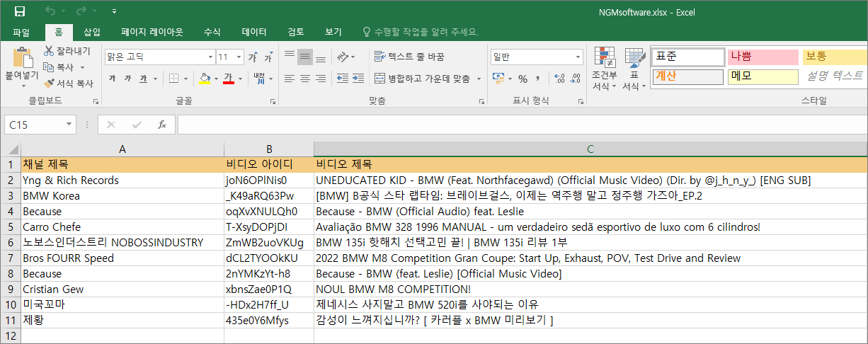
Task: Open the font size 11 dropdown
Action: (238, 57)
